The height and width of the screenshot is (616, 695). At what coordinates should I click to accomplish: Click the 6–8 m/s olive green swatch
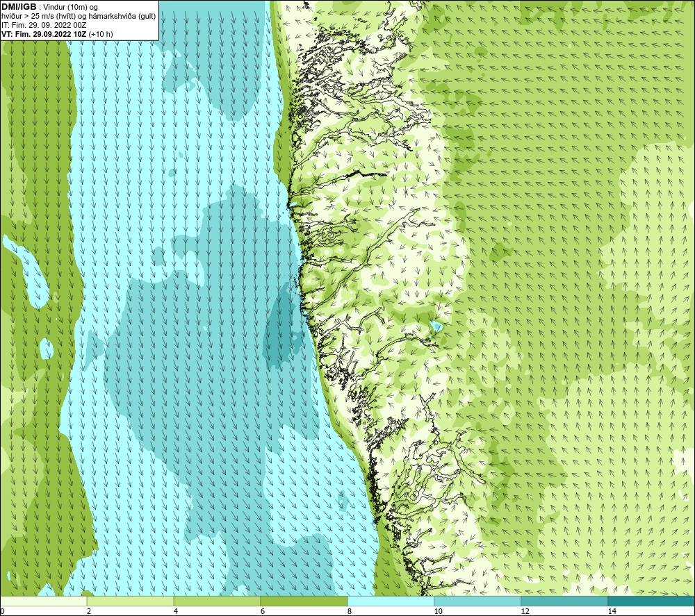click(x=304, y=601)
